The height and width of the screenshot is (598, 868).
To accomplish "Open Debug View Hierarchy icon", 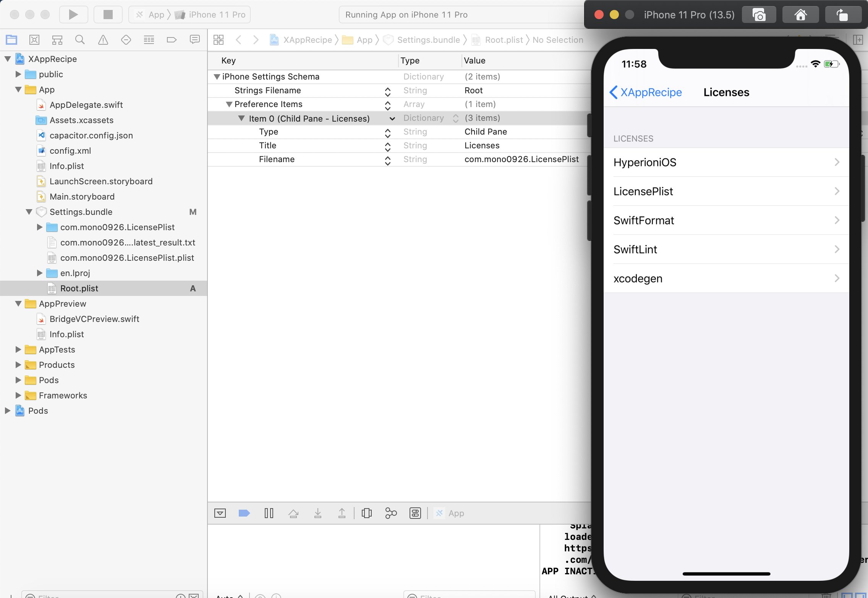I will tap(367, 513).
